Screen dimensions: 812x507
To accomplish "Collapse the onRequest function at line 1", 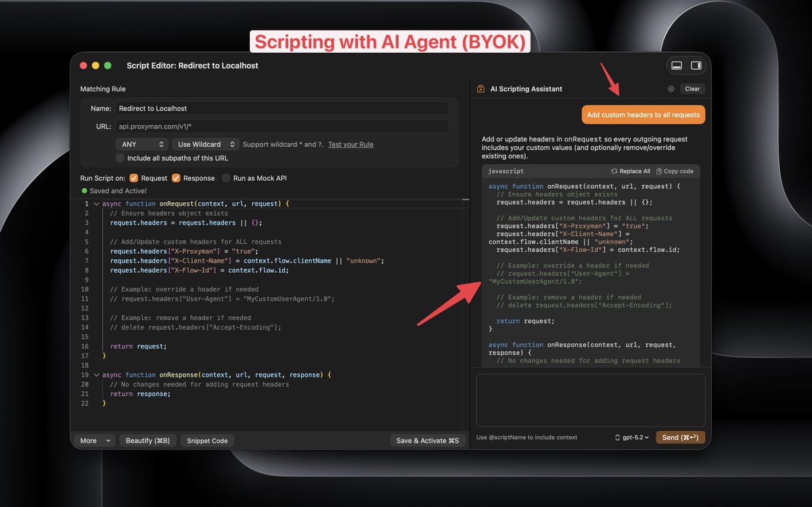I will [x=96, y=204].
